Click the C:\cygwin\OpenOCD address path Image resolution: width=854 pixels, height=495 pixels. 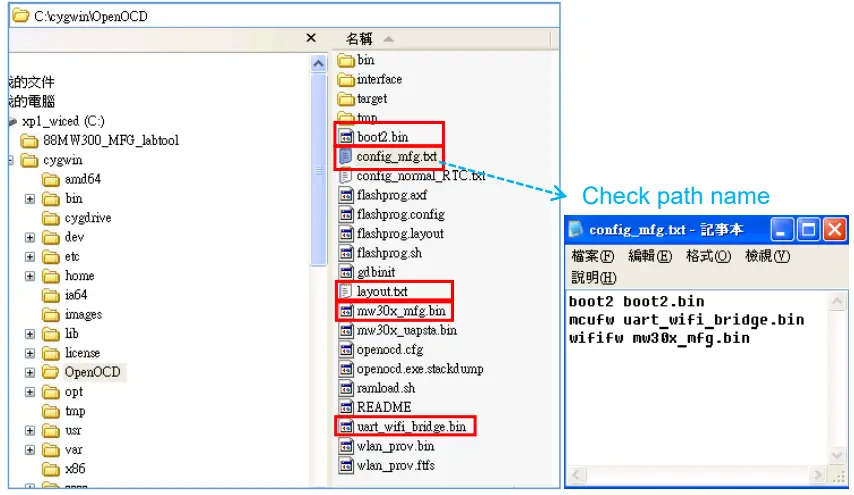(91, 16)
